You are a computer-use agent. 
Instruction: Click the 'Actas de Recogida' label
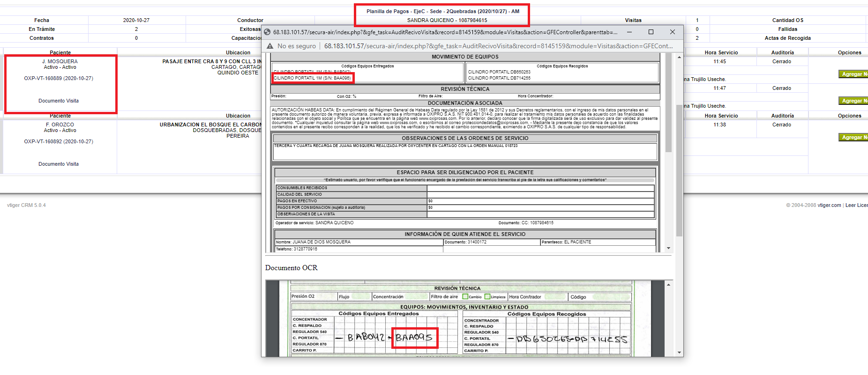pos(788,38)
